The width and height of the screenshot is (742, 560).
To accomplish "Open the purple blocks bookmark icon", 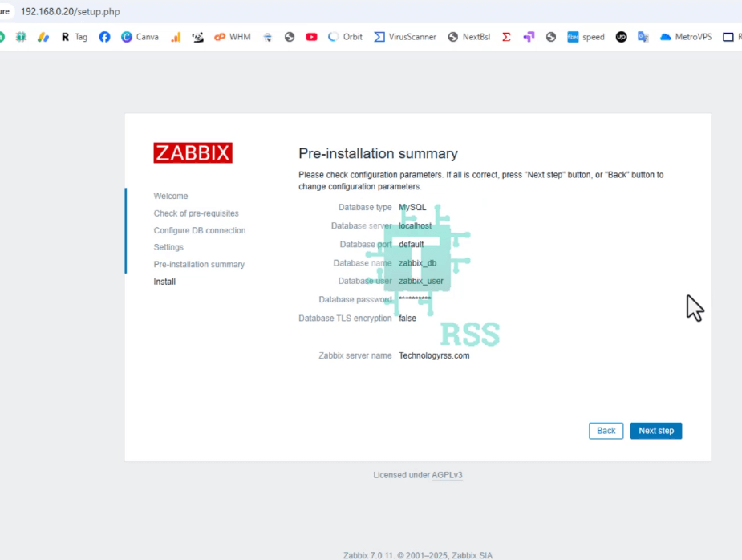I will pyautogui.click(x=529, y=37).
